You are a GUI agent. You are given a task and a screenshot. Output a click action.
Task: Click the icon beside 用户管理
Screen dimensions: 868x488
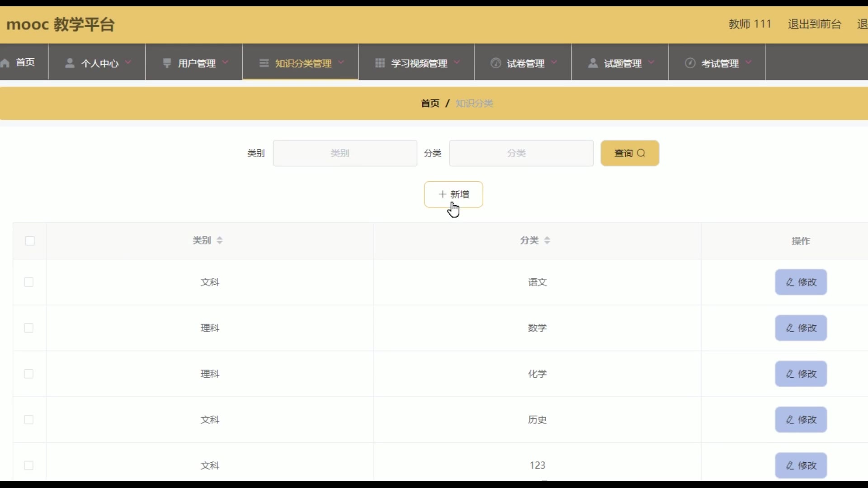pos(167,63)
